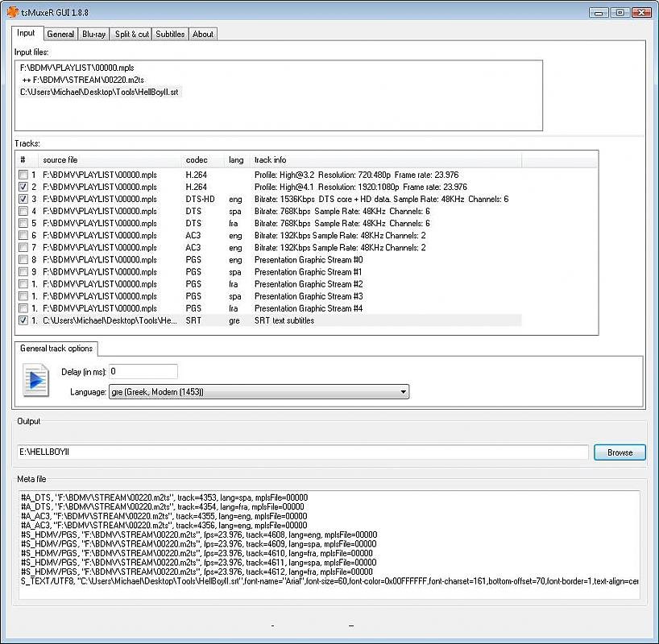
Task: Click the output path field E:\HELLBOYII
Action: (303, 452)
